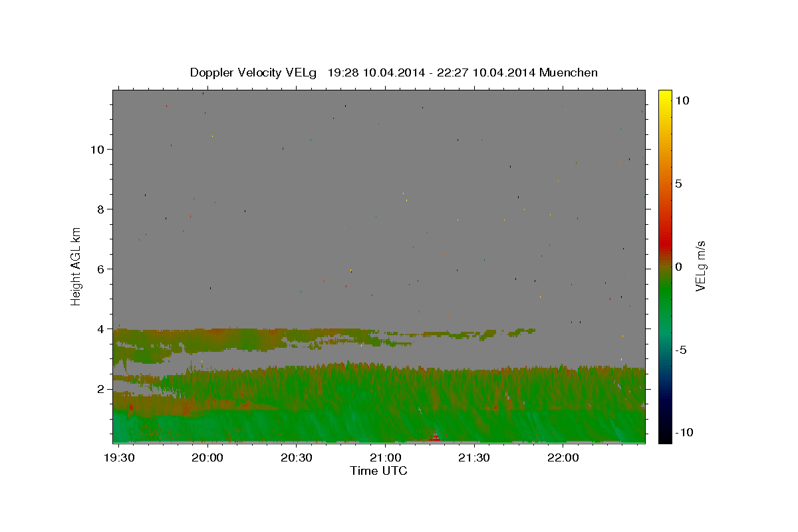Click the 21:30 time axis label

click(474, 458)
